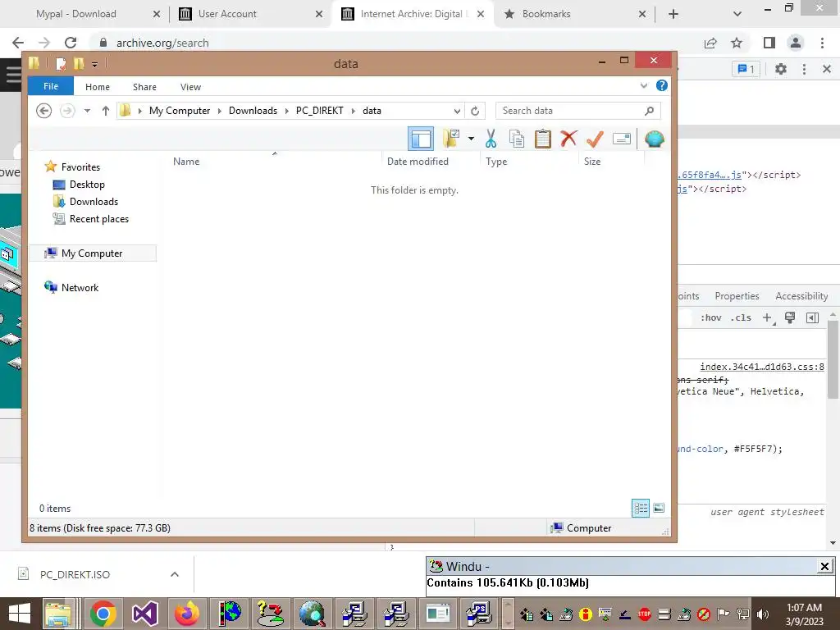Select My Computer in navigation pane
Viewport: 840px width, 630px height.
coord(92,253)
